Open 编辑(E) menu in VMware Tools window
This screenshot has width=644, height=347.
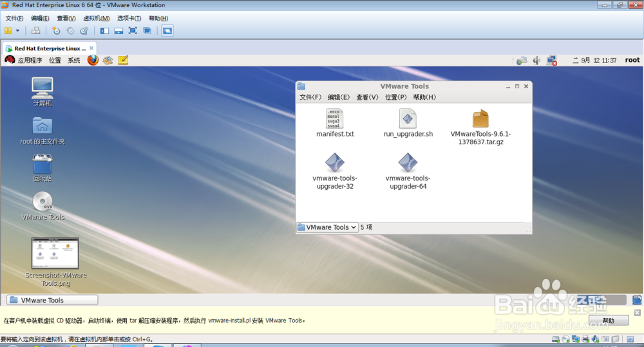point(339,97)
